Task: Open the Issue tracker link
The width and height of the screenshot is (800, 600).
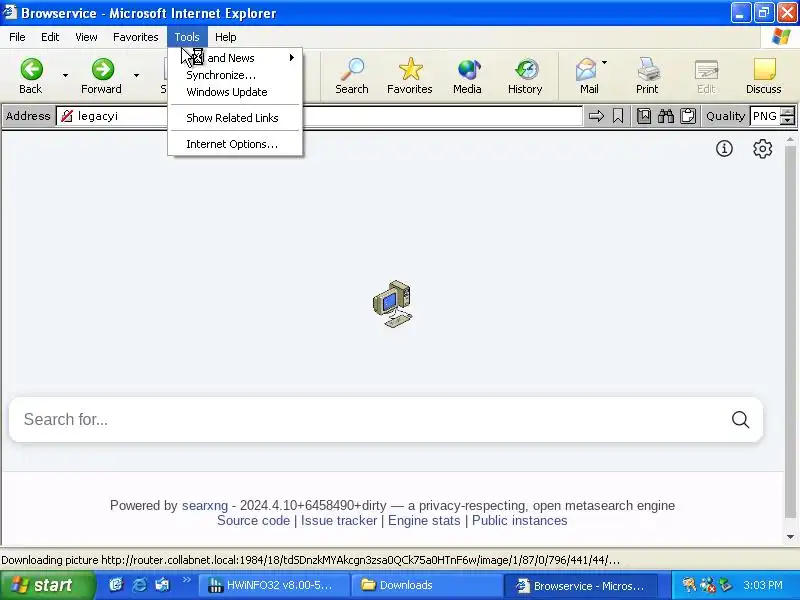Action: click(339, 520)
